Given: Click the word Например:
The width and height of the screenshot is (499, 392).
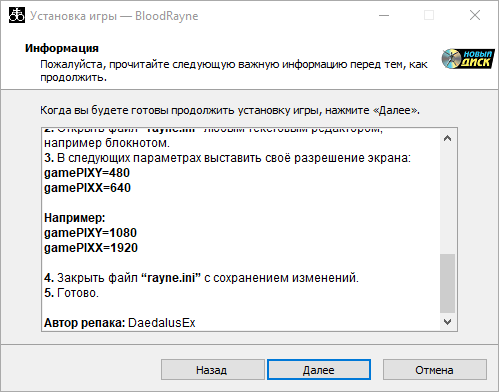Looking at the screenshot, I should [x=75, y=218].
